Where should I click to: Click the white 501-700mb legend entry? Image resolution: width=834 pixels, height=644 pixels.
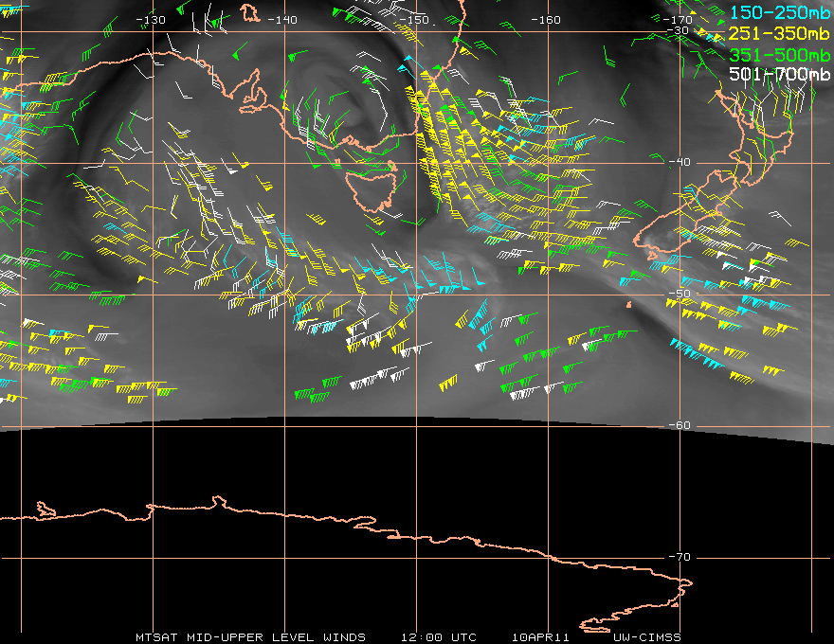click(x=779, y=74)
